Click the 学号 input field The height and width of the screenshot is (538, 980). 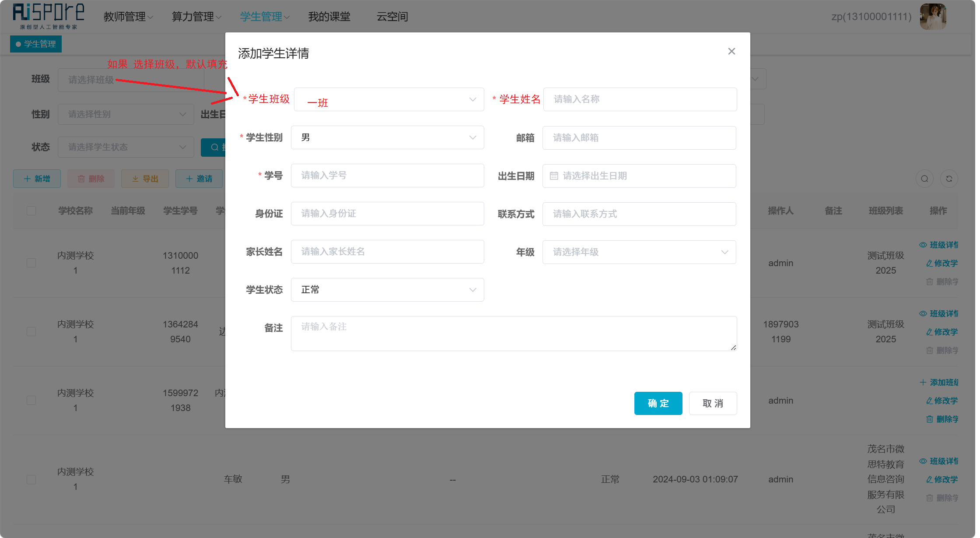pyautogui.click(x=387, y=176)
